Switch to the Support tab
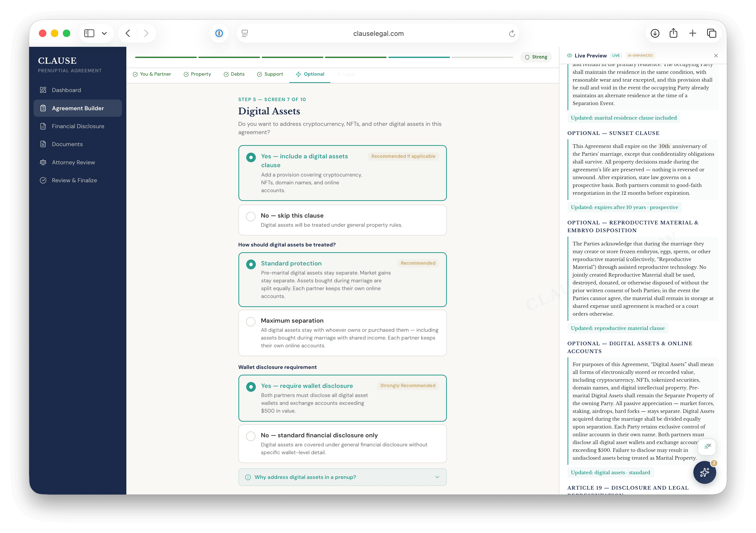The image size is (756, 533). [270, 74]
